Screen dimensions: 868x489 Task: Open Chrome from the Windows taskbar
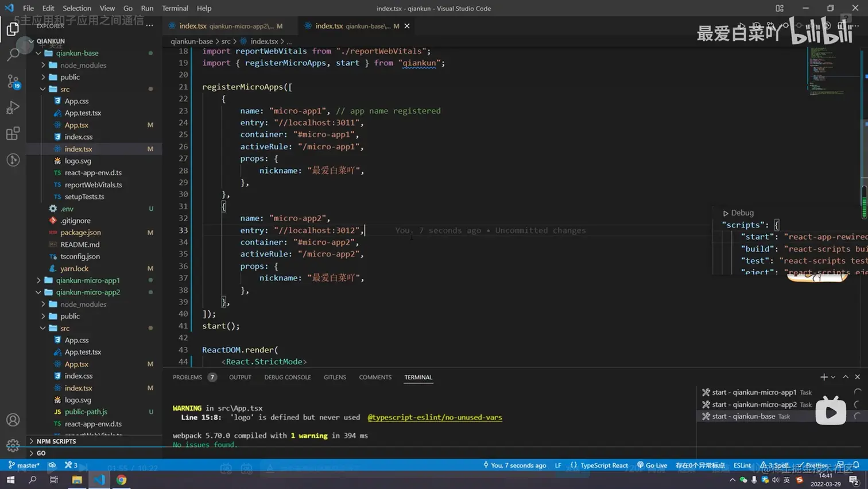click(x=121, y=480)
